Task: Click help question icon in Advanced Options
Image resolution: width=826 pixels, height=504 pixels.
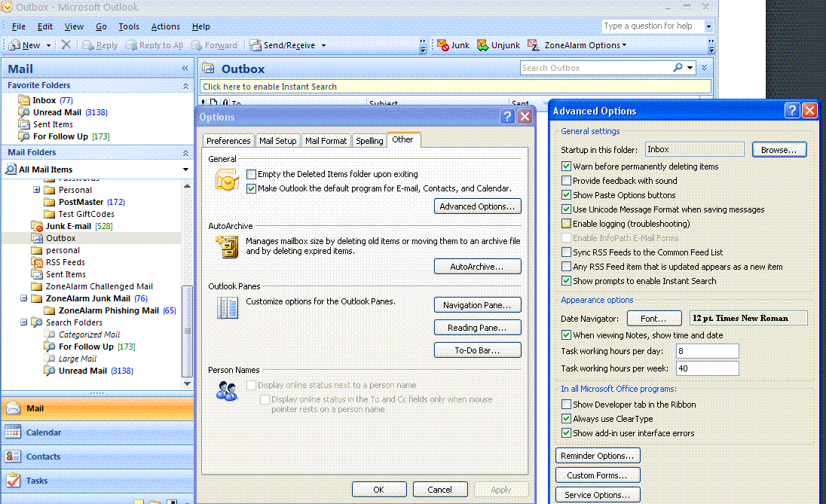Action: point(792,110)
